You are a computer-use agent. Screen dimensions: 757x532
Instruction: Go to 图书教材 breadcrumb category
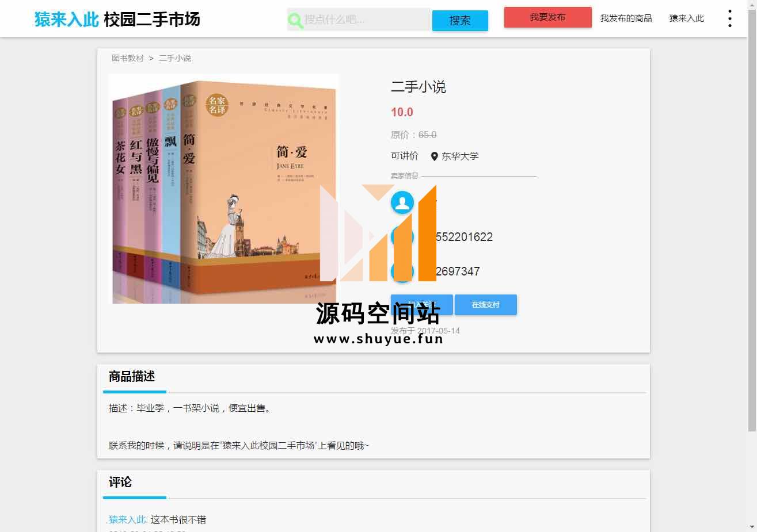tap(128, 58)
